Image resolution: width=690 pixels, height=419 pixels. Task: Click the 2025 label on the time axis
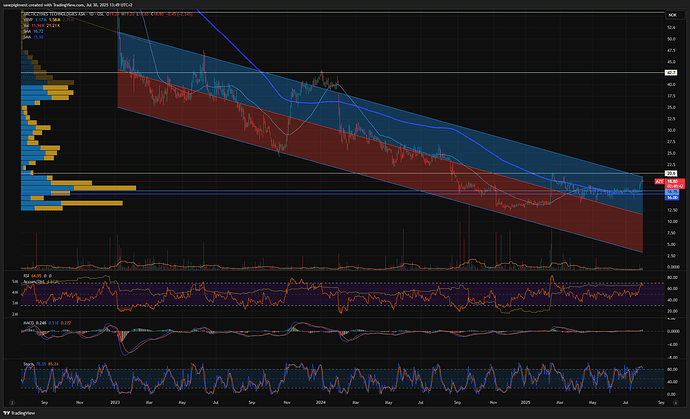pos(525,402)
